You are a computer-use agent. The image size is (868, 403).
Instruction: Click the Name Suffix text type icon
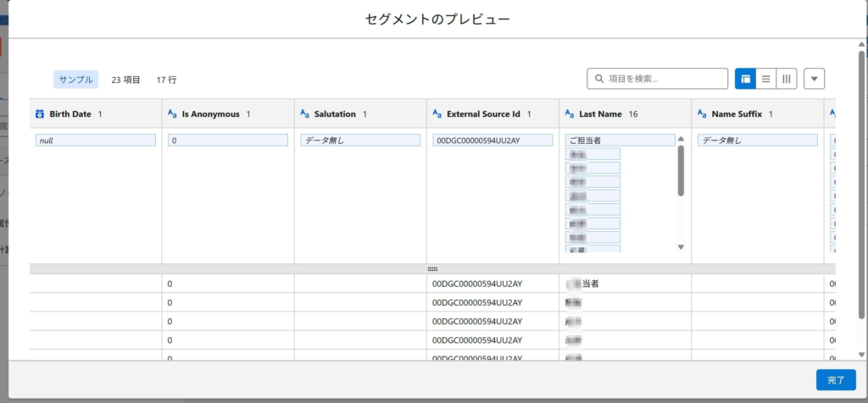tap(701, 114)
